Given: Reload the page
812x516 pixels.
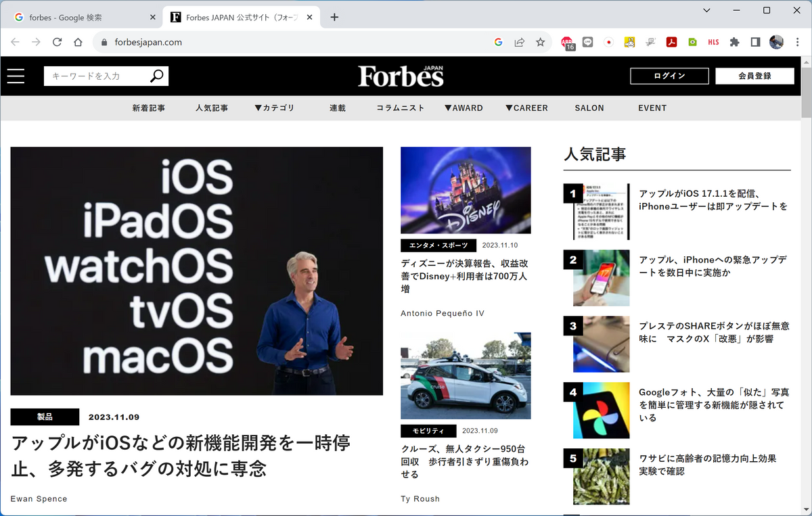Looking at the screenshot, I should [57, 42].
